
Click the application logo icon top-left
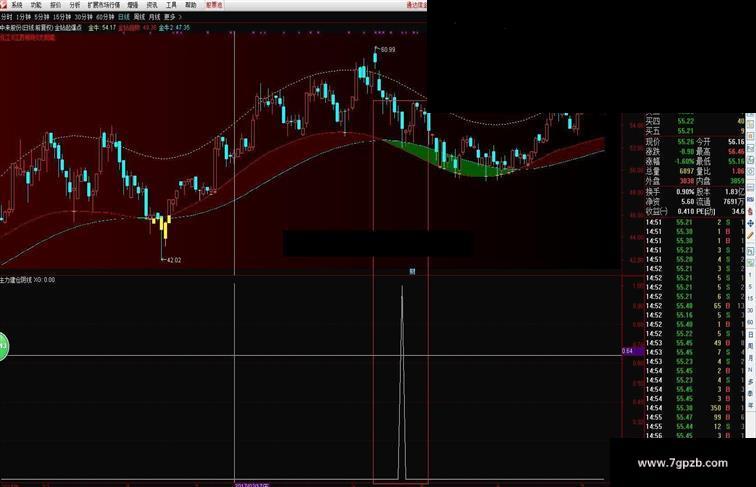tap(4, 5)
